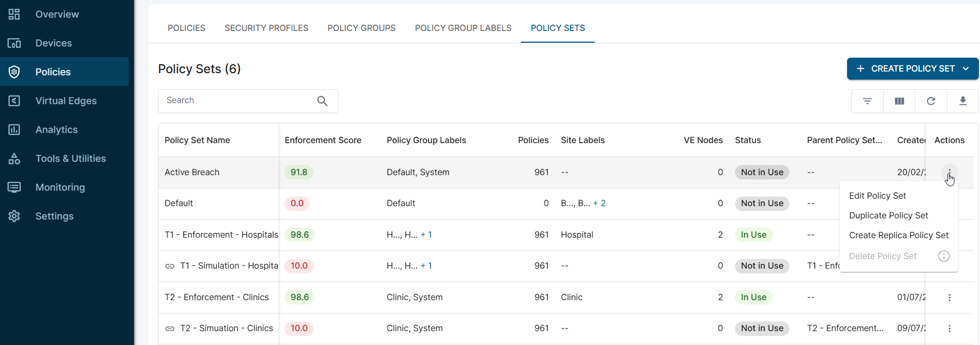Open actions menu for T2 - Enforcement - Clinics
The height and width of the screenshot is (345, 980).
tap(949, 297)
